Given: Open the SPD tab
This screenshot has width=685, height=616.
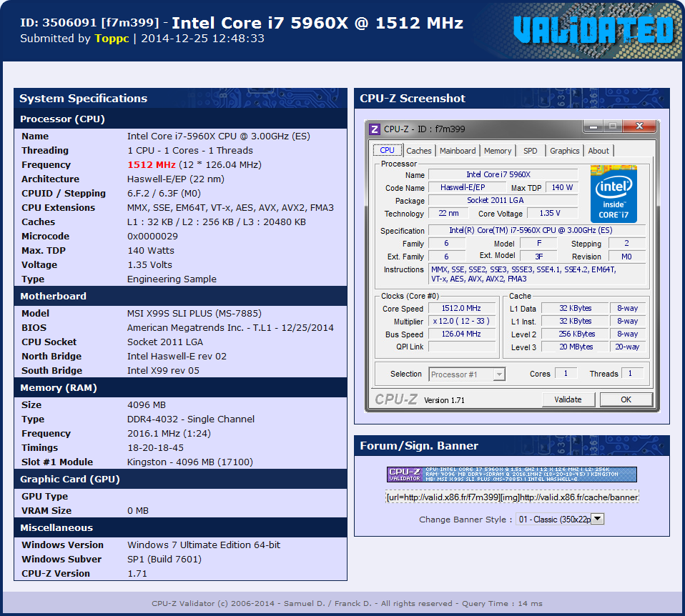Looking at the screenshot, I should (531, 151).
